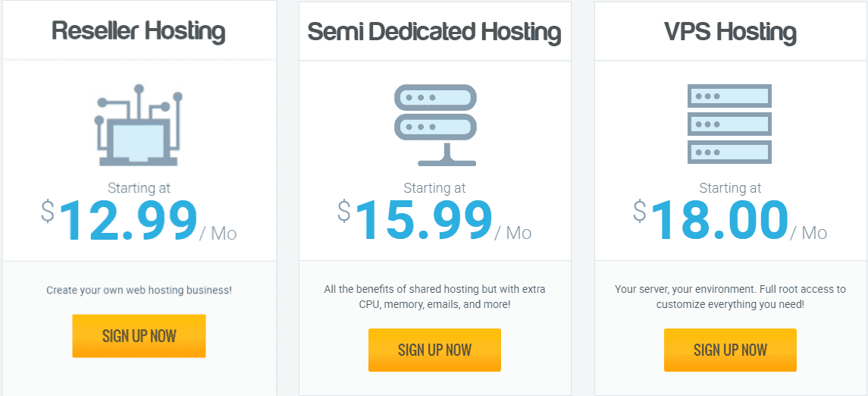Select the Semi Dedicated Hosting heading
Screen dimensions: 868x396
tap(434, 32)
